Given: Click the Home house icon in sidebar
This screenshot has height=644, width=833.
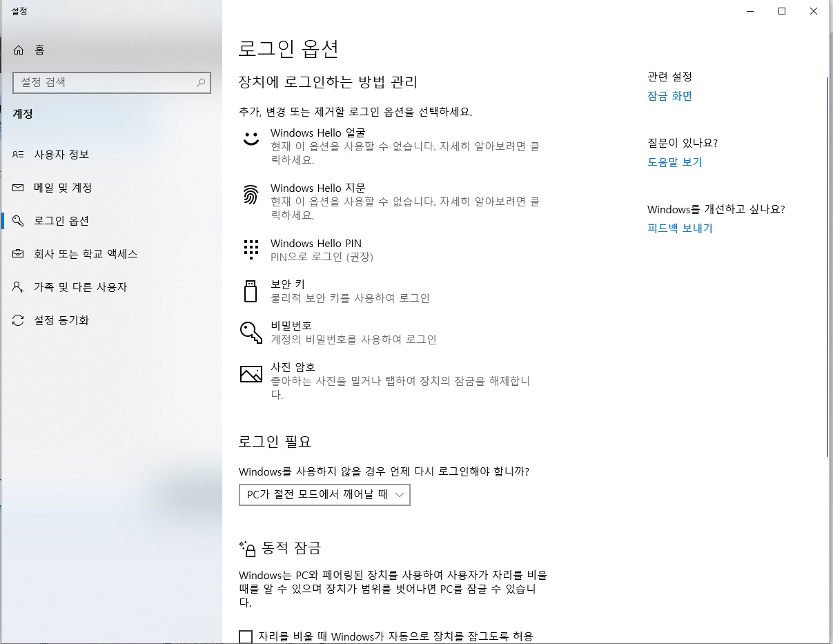Looking at the screenshot, I should 19,50.
